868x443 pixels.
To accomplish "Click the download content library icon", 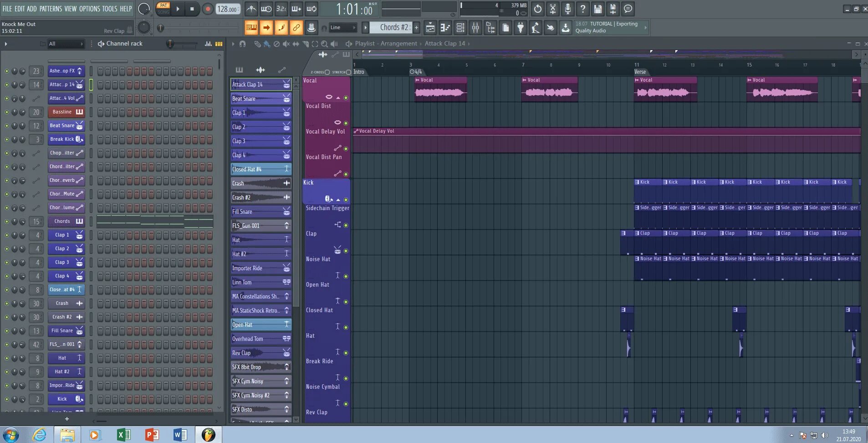I will (x=566, y=28).
